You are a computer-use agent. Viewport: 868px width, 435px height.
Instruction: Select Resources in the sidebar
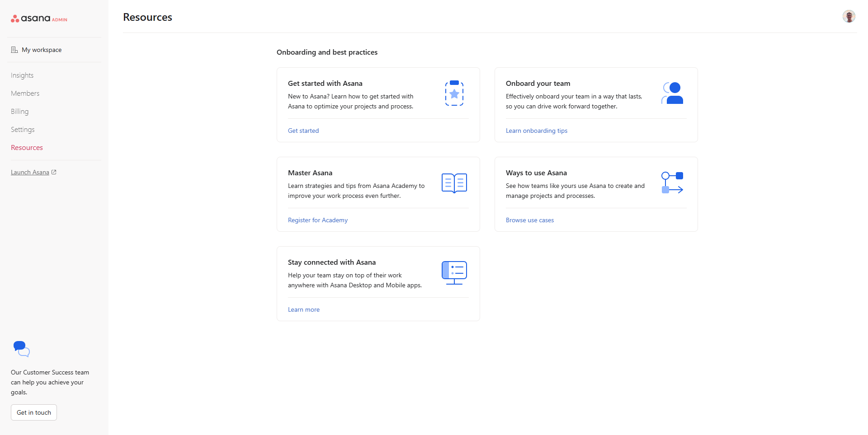pyautogui.click(x=27, y=148)
